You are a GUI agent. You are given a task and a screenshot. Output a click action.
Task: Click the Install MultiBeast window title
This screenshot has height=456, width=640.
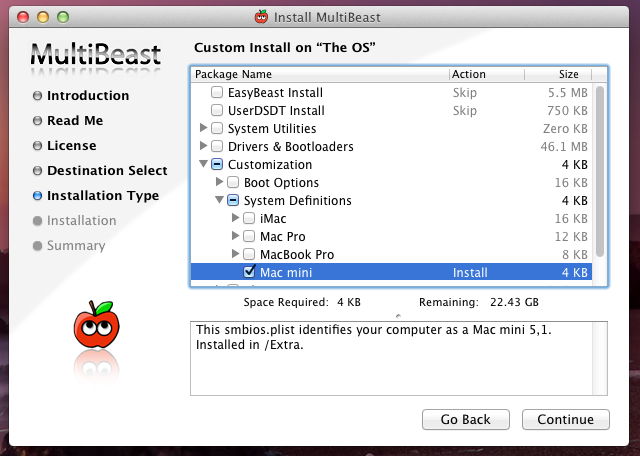coord(327,18)
